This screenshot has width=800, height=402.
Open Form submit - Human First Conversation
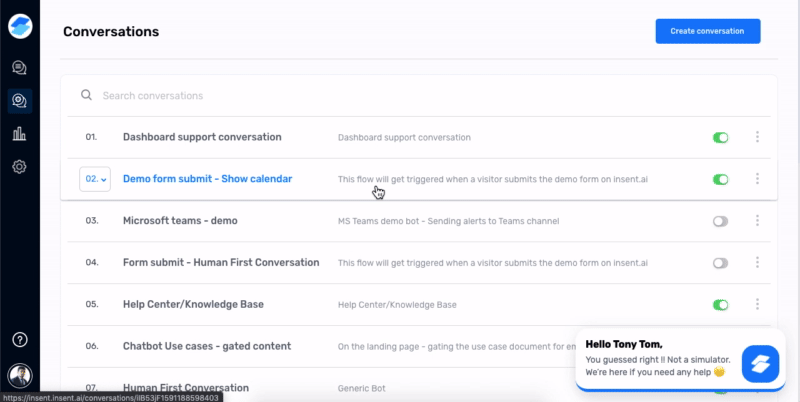[x=221, y=263]
